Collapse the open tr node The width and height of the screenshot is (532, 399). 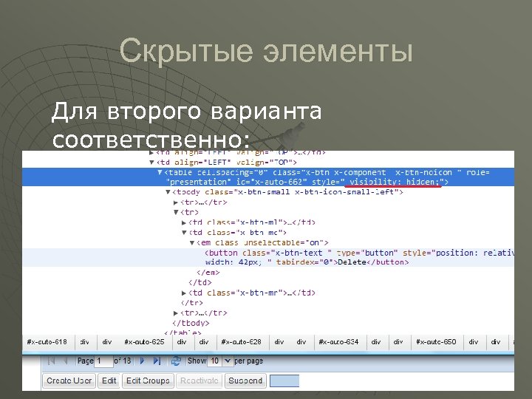(176, 212)
